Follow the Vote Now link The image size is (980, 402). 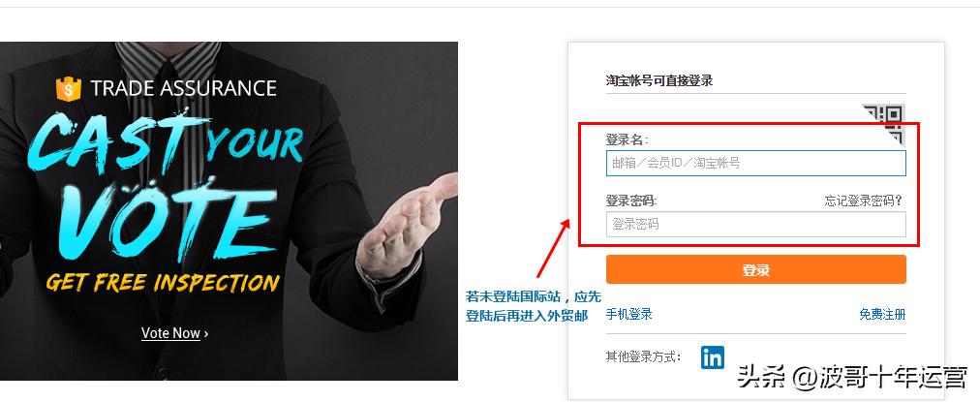[x=170, y=333]
